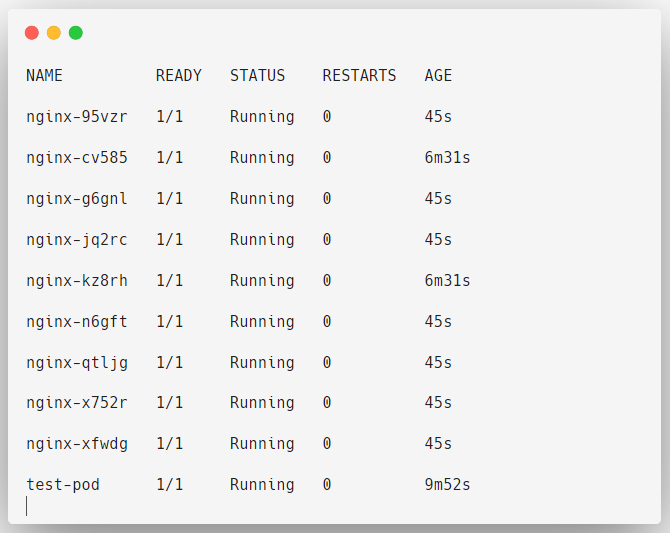This screenshot has height=533, width=670.
Task: Select pod name nginx-jq2rc
Action: 77,240
